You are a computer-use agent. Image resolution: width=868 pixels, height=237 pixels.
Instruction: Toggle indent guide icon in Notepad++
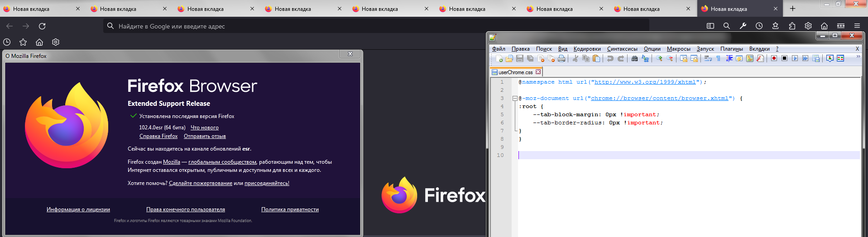click(729, 58)
